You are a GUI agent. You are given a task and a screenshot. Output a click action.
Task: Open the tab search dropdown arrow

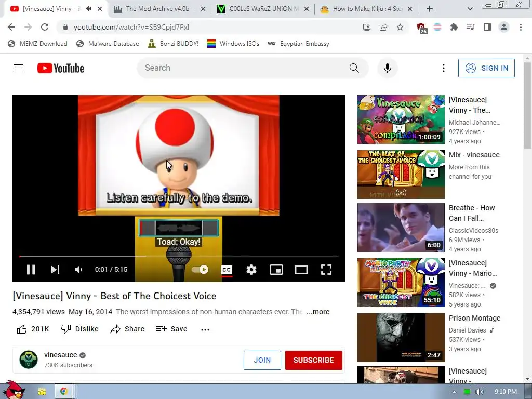coord(470,9)
